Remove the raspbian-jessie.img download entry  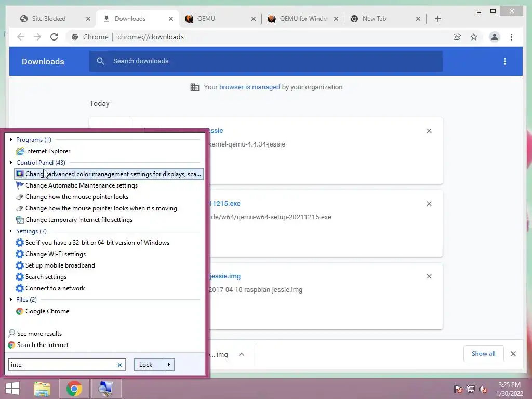[429, 276]
